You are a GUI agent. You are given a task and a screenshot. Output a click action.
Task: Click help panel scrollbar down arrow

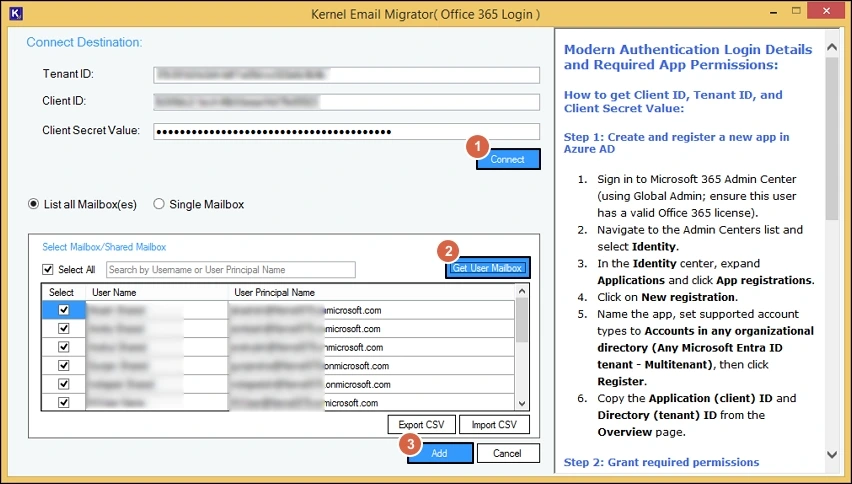click(x=832, y=454)
